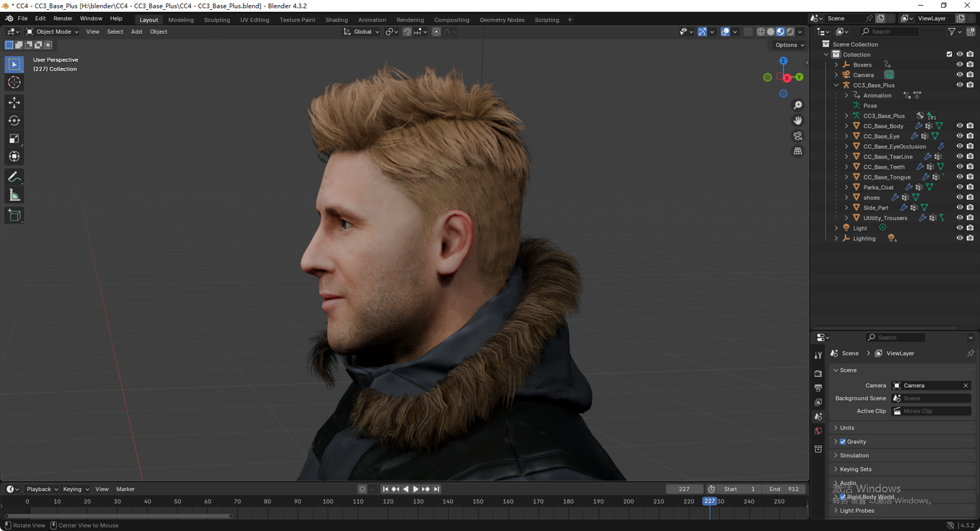
Task: Expand the Keying Sets panel
Action: 855,470
